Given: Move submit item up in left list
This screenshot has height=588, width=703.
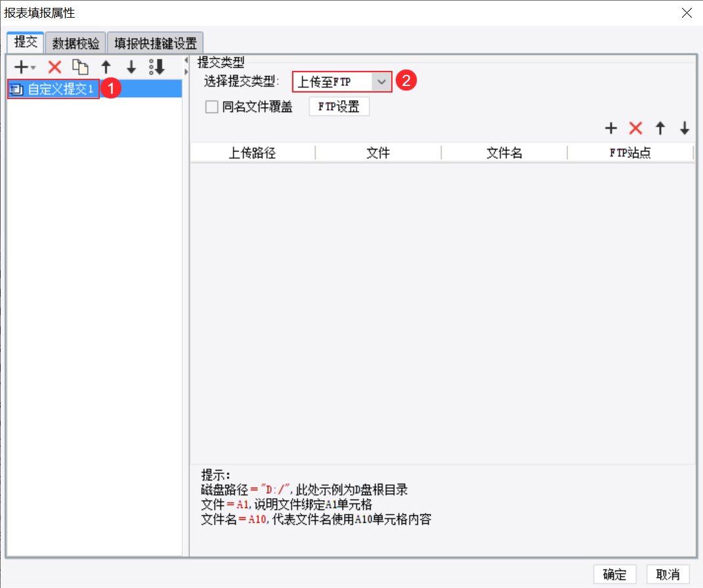Looking at the screenshot, I should 106,67.
